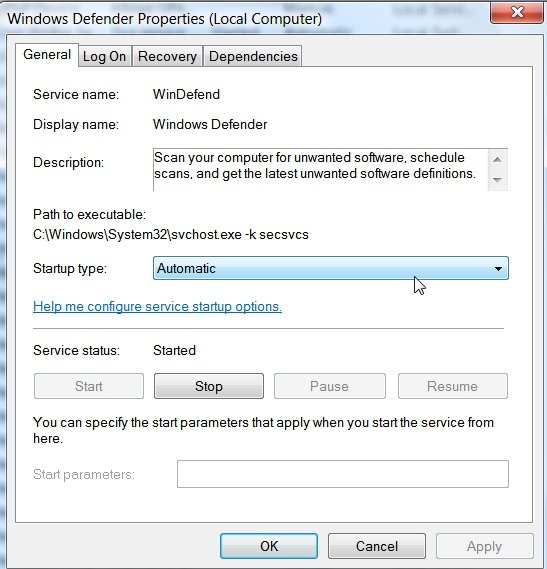This screenshot has width=547, height=569.
Task: Switch to the General tab
Action: [x=47, y=55]
